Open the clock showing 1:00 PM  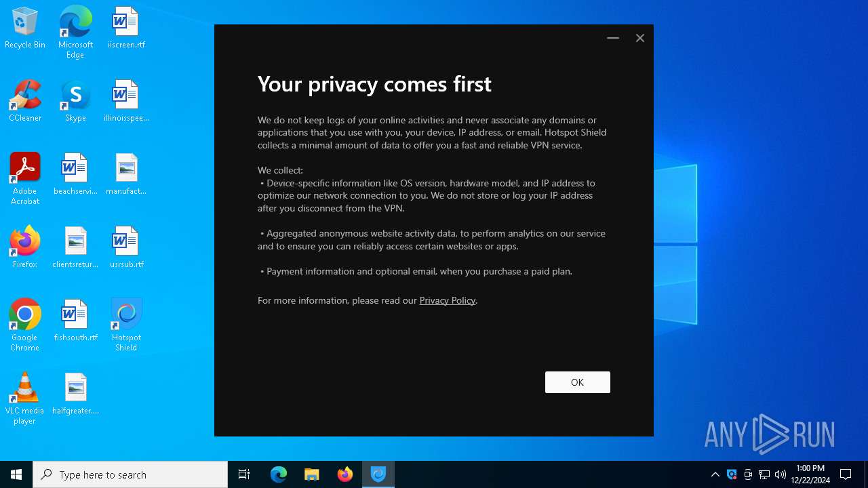[810, 474]
